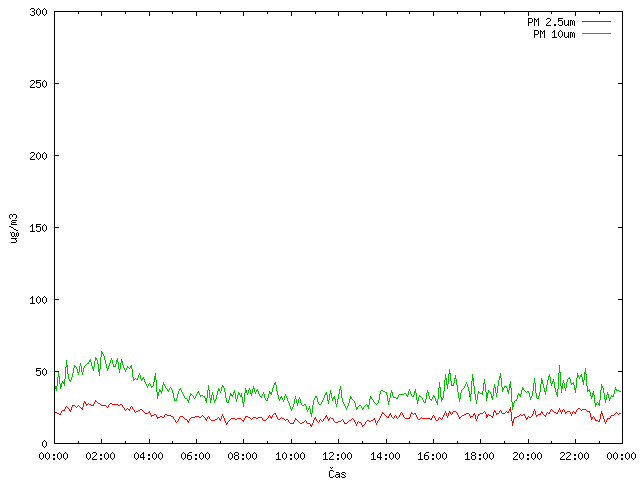
Task: Click the red PM 2.5 dip after 19:00
Action: 513,424
